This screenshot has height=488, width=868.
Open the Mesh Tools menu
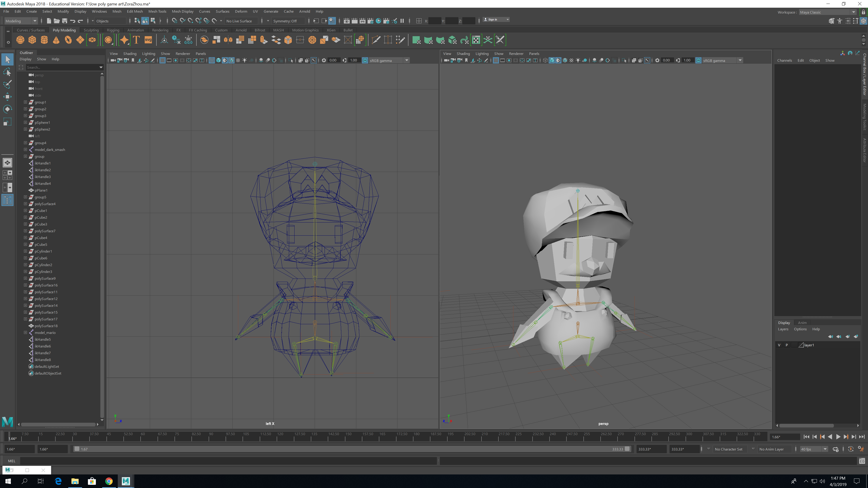(157, 12)
